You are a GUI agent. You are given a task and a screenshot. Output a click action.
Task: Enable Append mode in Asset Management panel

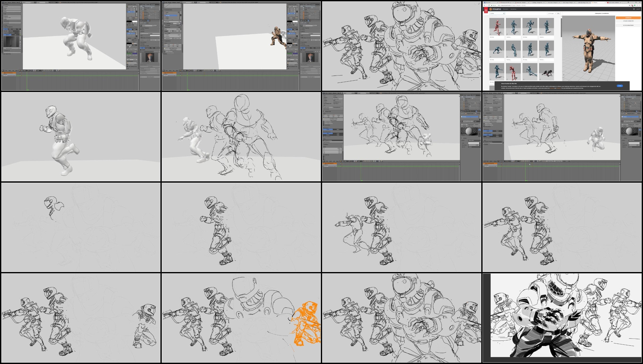tap(7, 35)
